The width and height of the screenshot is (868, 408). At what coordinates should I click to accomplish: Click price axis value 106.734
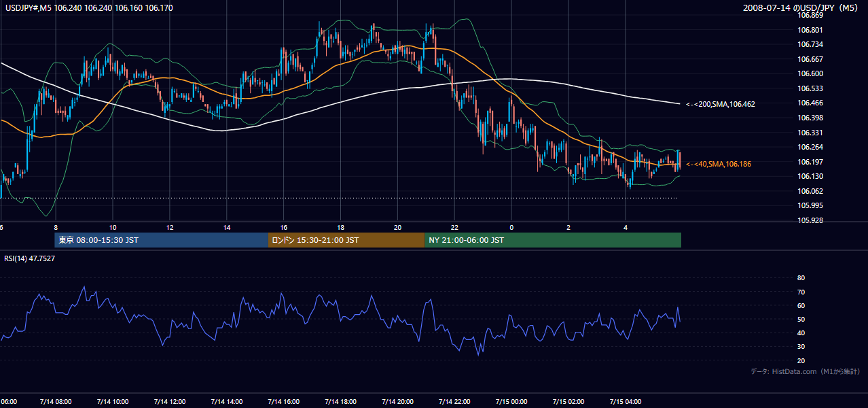click(811, 44)
